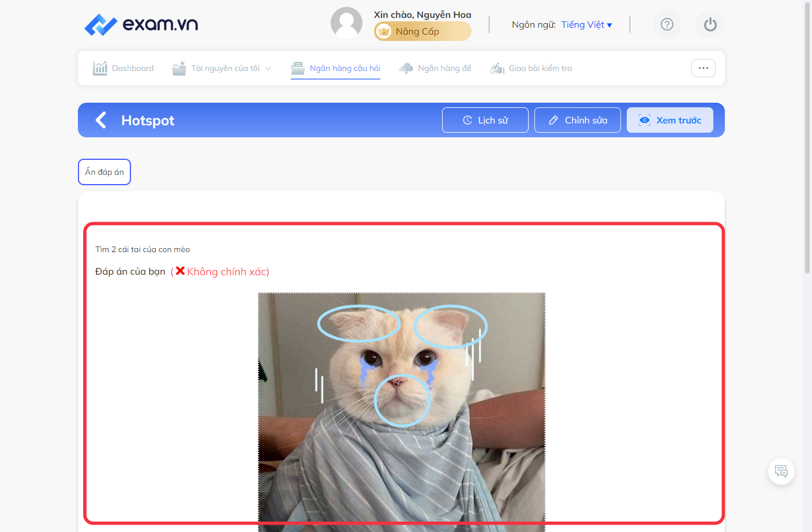Select the Ngân hàng câu hỏi tab

[336, 68]
